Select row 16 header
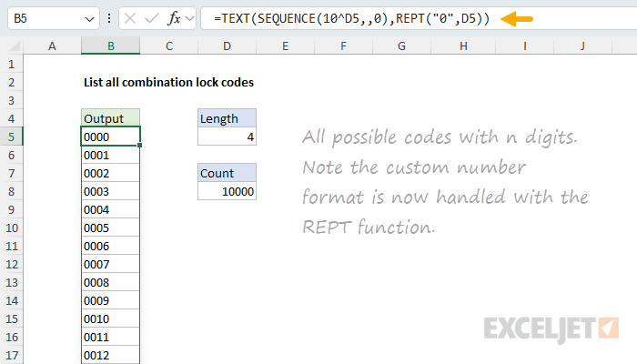This screenshot has width=637, height=364. (x=11, y=338)
